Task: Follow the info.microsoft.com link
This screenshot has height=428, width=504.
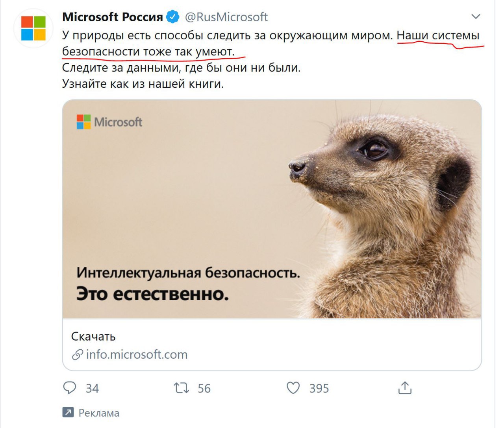Action: pyautogui.click(x=137, y=354)
